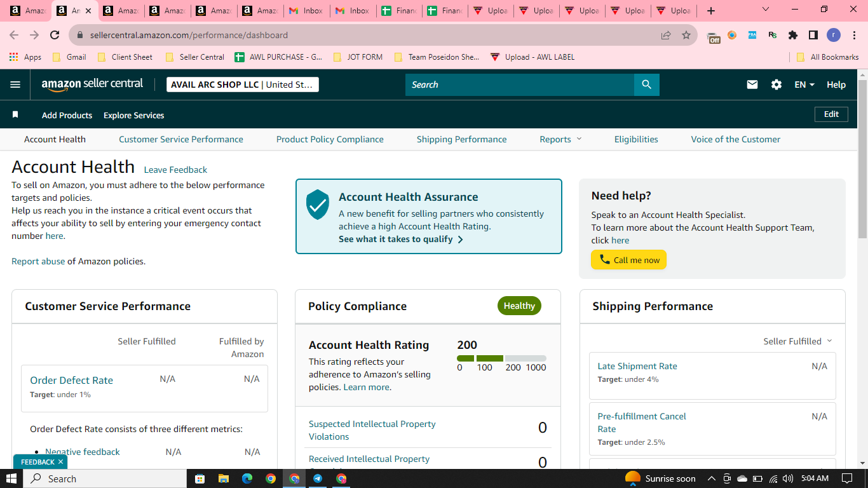This screenshot has width=868, height=488.
Task: Open Microsoft Store from the taskbar
Action: tap(200, 478)
